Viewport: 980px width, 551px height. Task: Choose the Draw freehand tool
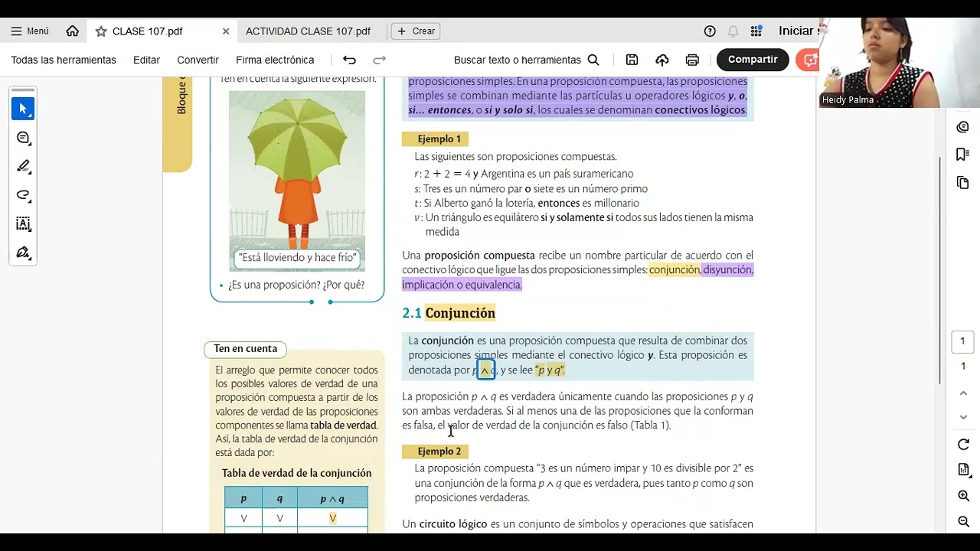point(23,195)
